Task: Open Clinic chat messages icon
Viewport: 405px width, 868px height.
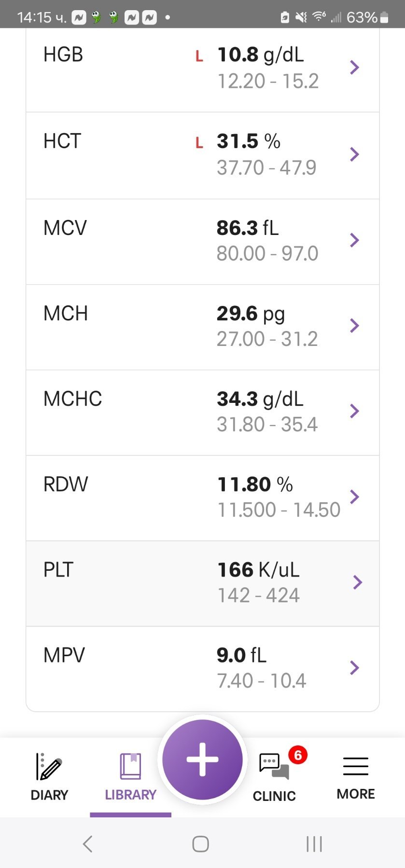Action: click(274, 767)
